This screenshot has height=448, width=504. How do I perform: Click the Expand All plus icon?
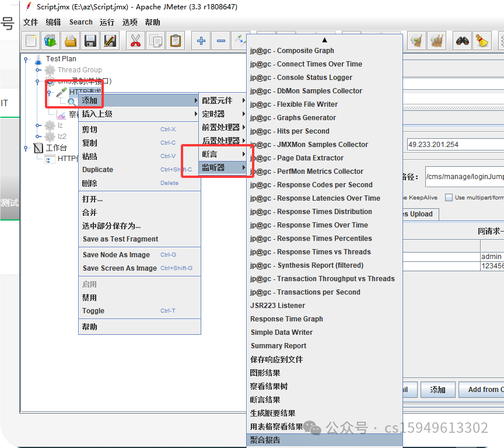click(x=201, y=41)
